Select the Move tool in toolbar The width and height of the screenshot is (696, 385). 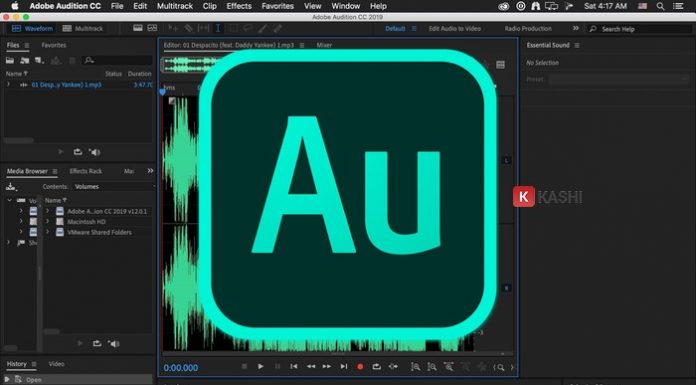(173, 28)
